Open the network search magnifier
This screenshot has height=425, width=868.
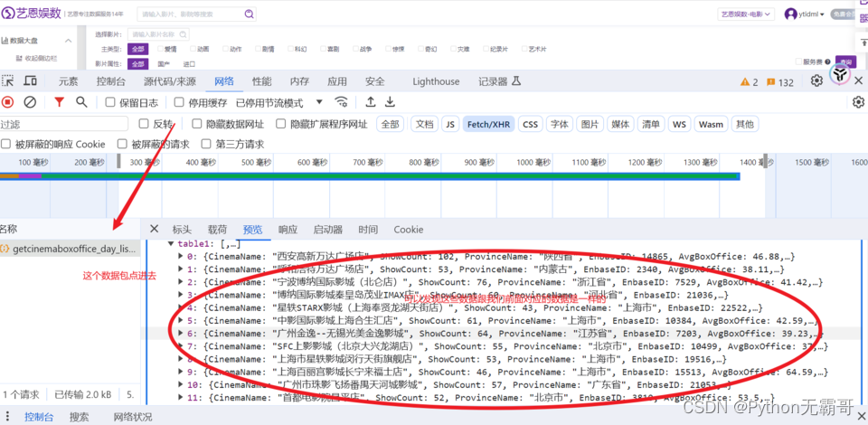81,102
